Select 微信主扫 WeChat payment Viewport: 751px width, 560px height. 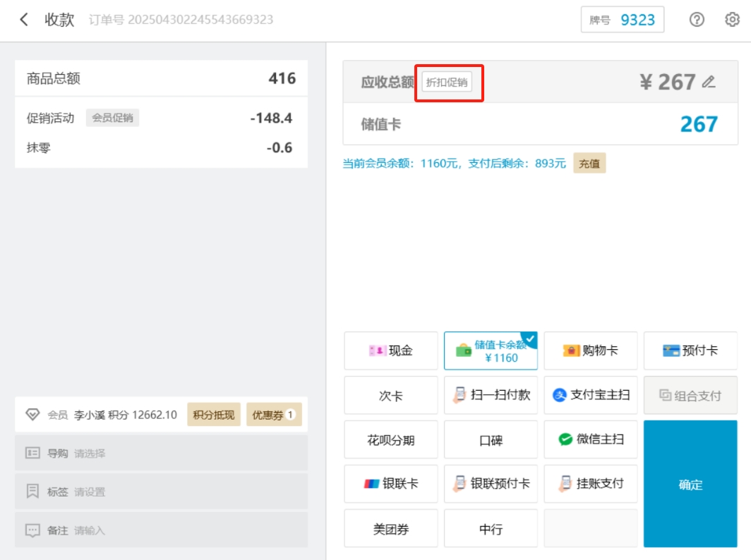591,440
